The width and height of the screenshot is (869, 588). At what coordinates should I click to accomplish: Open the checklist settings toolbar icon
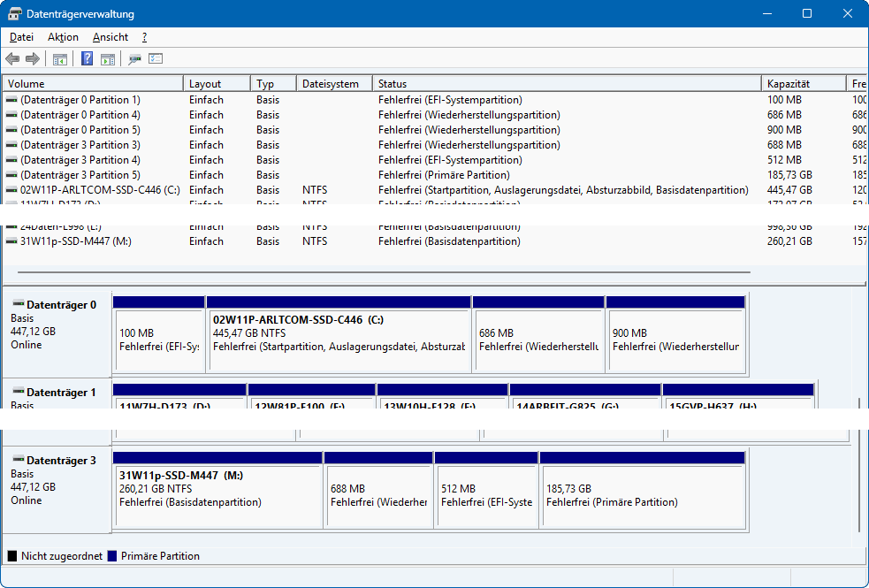coord(156,59)
